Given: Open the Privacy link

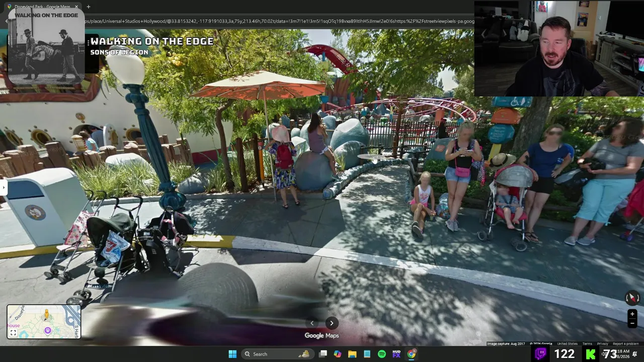Looking at the screenshot, I should (602, 344).
